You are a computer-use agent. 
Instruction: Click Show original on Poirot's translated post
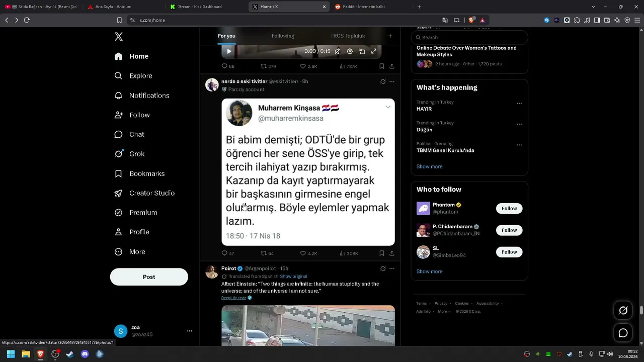tap(293, 277)
